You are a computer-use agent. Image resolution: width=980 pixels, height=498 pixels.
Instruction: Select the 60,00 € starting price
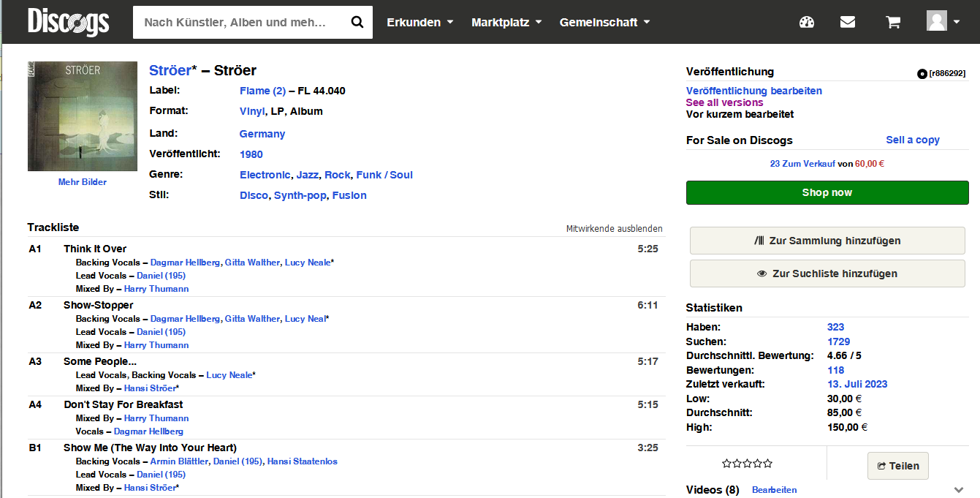coord(870,164)
